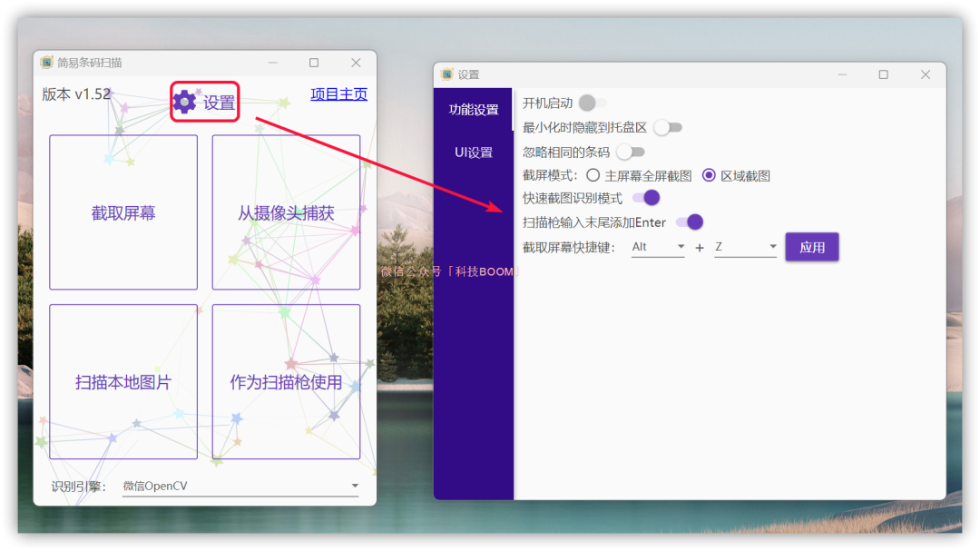Expand the 识别引擎 微信OpenCV dropdown

coord(240,486)
